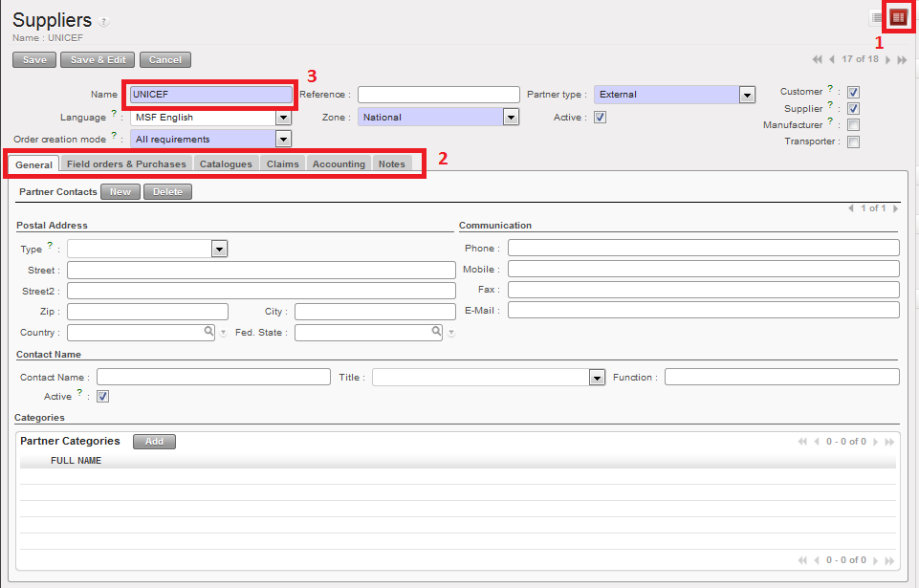Viewport: 919px width, 588px height.
Task: Open help icon beside Suppliers title
Action: [x=103, y=21]
